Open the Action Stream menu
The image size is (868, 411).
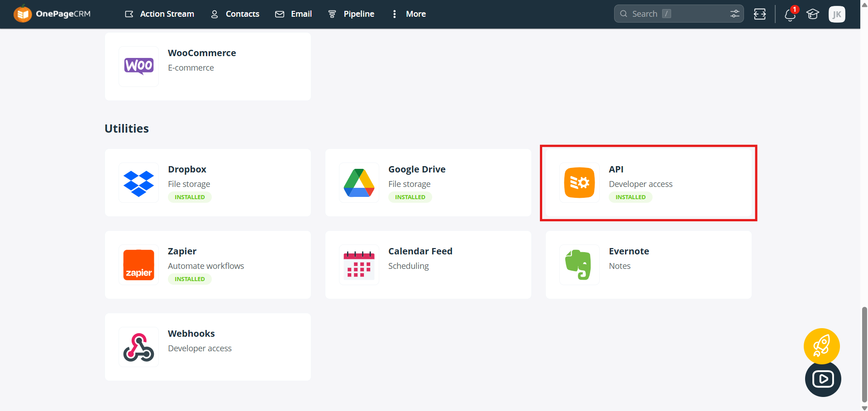click(x=160, y=14)
